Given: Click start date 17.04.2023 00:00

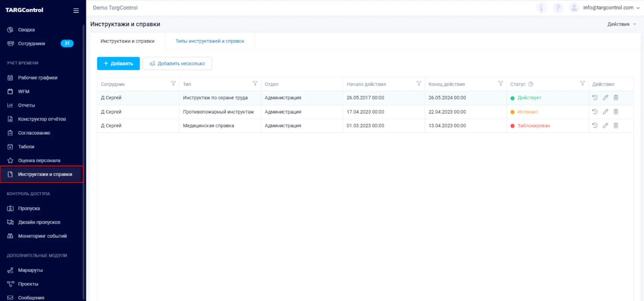Looking at the screenshot, I should click(365, 112).
